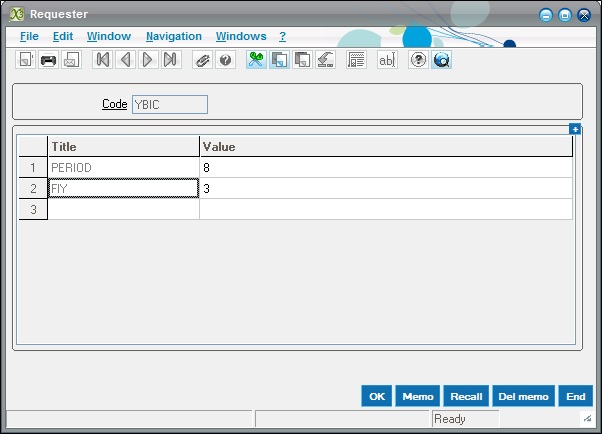
Task: Click the stamp toolbar icon
Action: pyautogui.click(x=325, y=60)
